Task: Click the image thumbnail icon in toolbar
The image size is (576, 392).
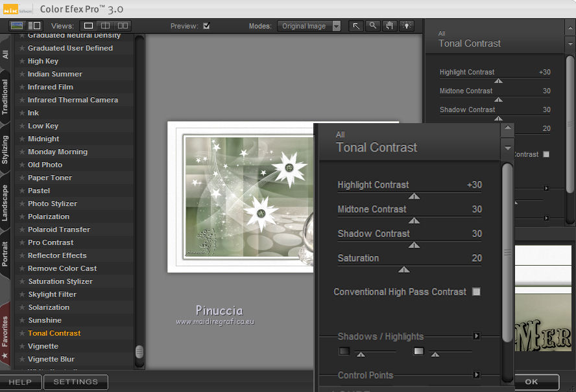Action: [x=17, y=26]
